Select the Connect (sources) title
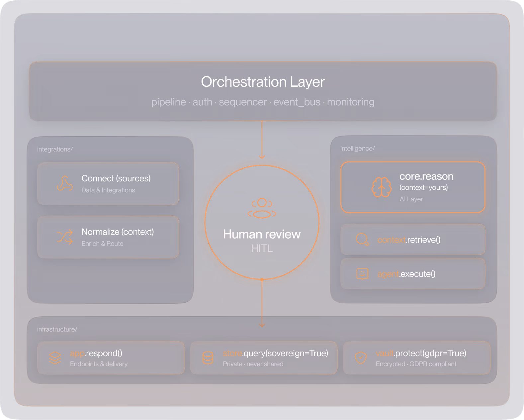The width and height of the screenshot is (524, 420). pyautogui.click(x=116, y=178)
